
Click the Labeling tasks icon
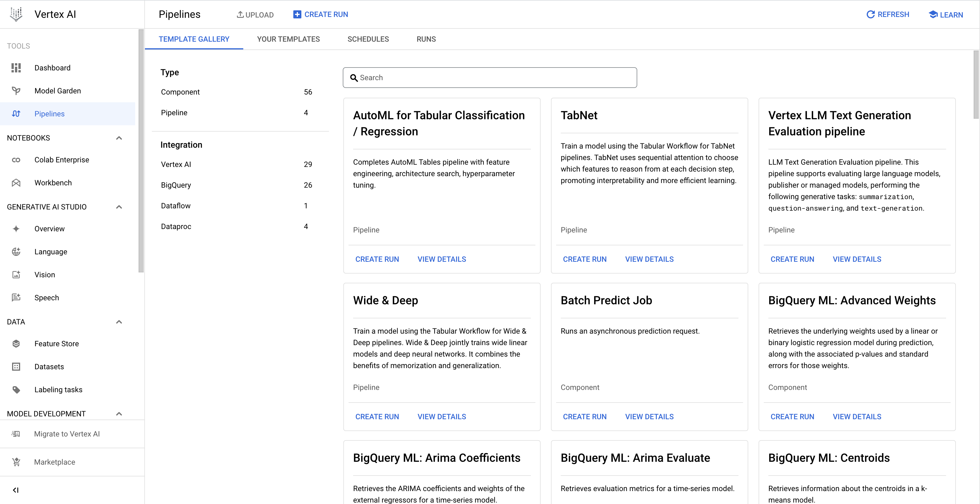17,389
